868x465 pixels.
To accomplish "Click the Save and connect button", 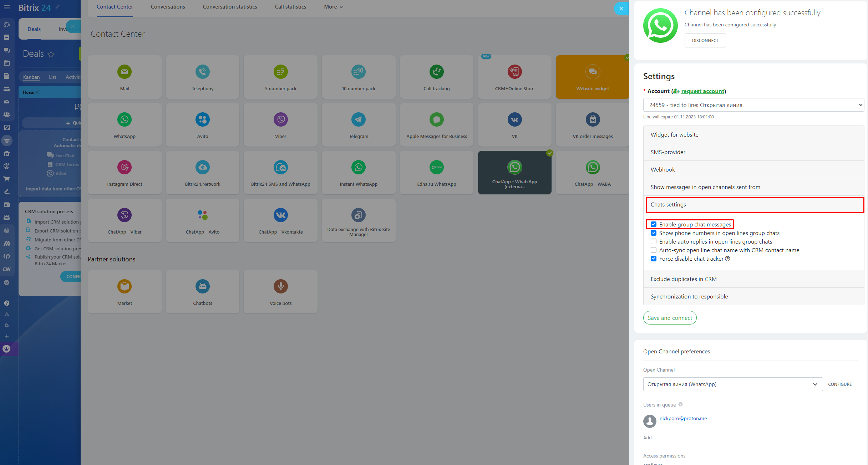I will pyautogui.click(x=670, y=318).
